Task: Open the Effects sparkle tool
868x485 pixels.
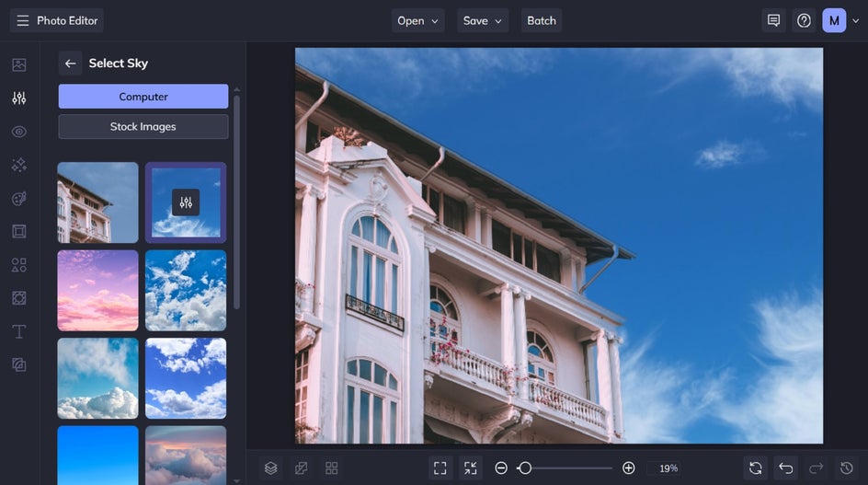Action: point(18,165)
